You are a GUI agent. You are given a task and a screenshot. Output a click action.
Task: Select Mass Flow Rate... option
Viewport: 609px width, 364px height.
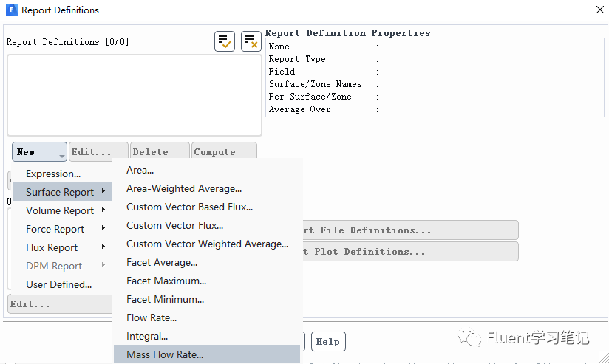click(165, 354)
